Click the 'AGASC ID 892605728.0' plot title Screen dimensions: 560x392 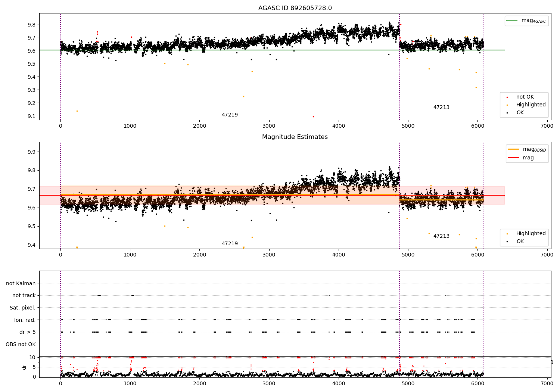pyautogui.click(x=295, y=8)
